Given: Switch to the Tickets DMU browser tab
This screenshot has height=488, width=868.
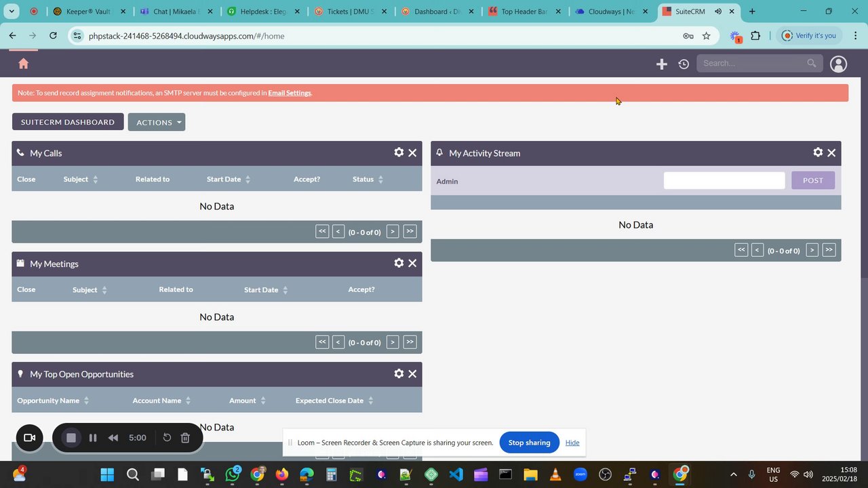Looking at the screenshot, I should pos(352,12).
